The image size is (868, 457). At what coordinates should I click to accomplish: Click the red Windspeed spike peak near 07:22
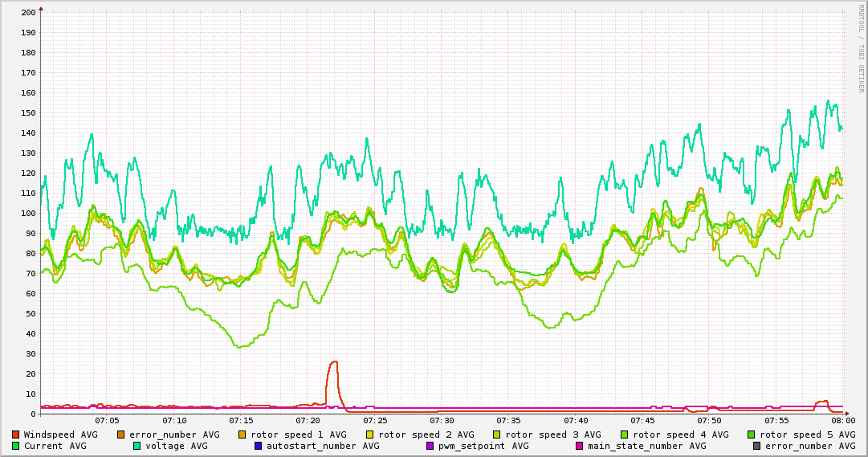coord(333,362)
